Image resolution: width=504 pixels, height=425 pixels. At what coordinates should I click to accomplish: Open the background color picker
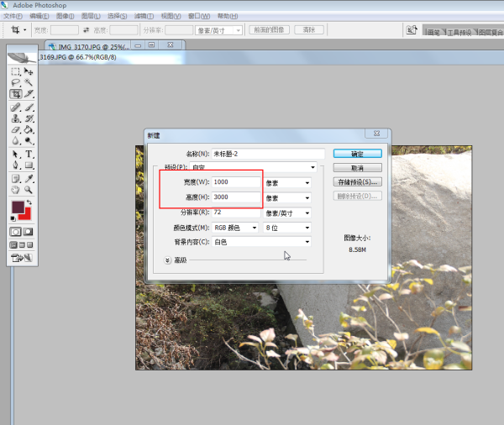tap(27, 216)
